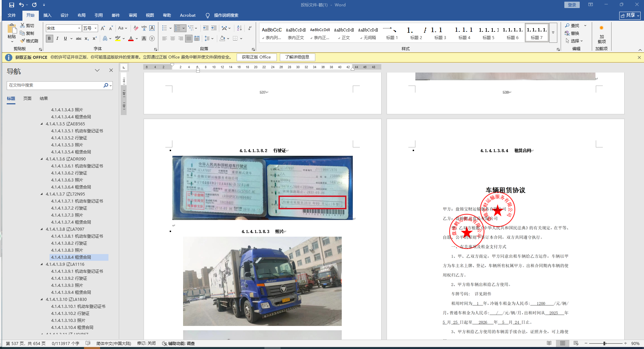
Task: Collapse the 4.1.4.1.3.8 辽LA7097 heading
Action: 42,229
